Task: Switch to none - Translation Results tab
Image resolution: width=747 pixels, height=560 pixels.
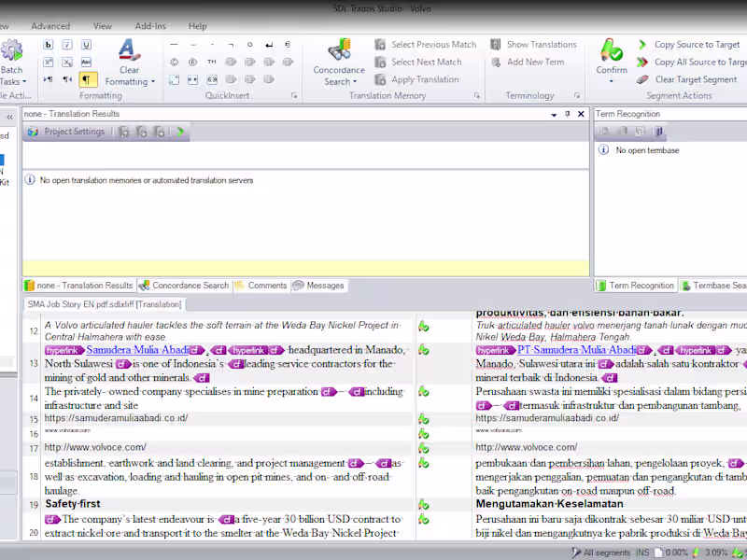Action: (x=79, y=286)
